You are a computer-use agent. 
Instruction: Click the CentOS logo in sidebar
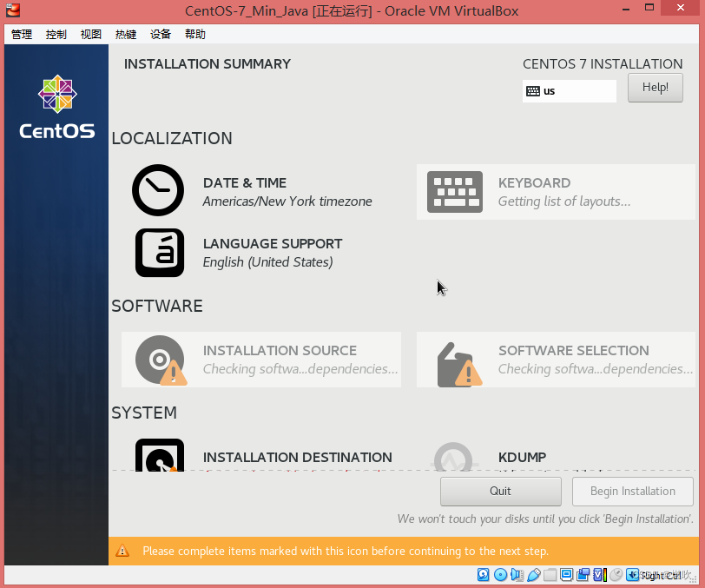coord(57,107)
